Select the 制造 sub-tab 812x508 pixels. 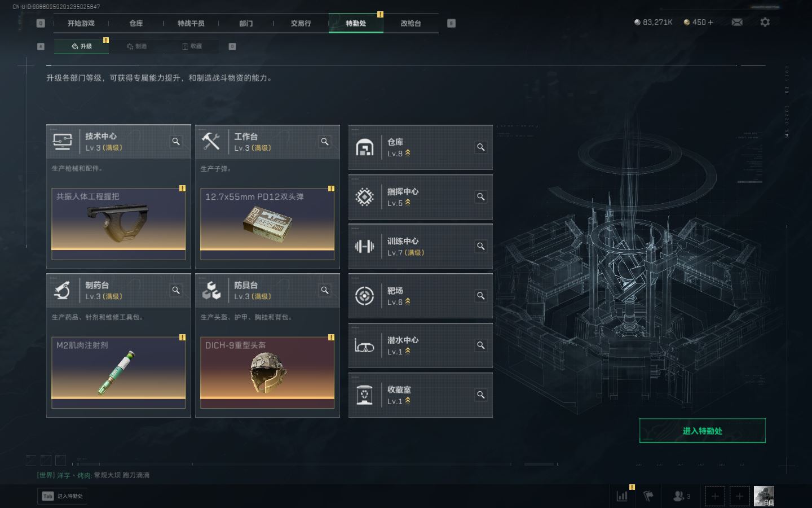(137, 46)
